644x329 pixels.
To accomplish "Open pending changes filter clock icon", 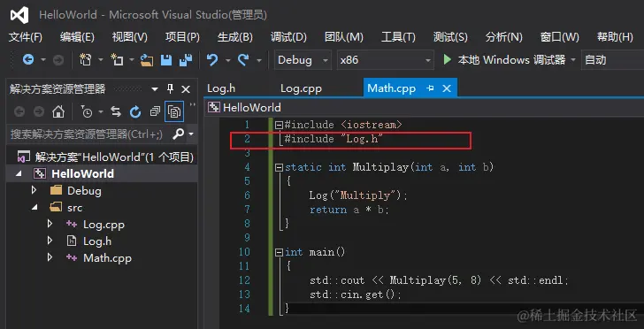I will point(87,111).
